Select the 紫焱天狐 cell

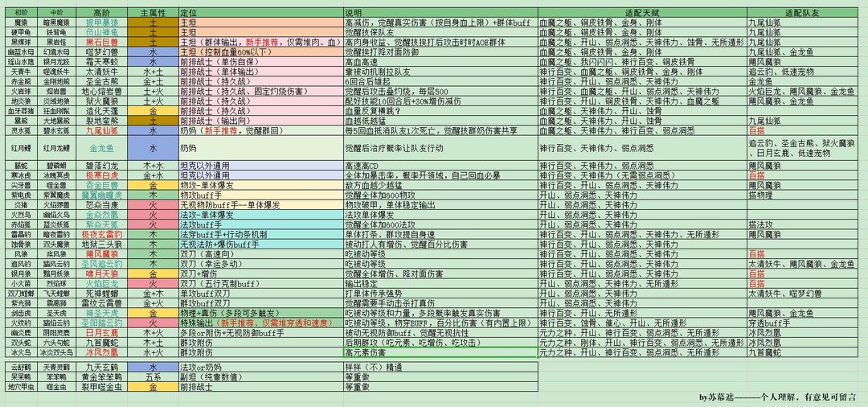(x=101, y=224)
